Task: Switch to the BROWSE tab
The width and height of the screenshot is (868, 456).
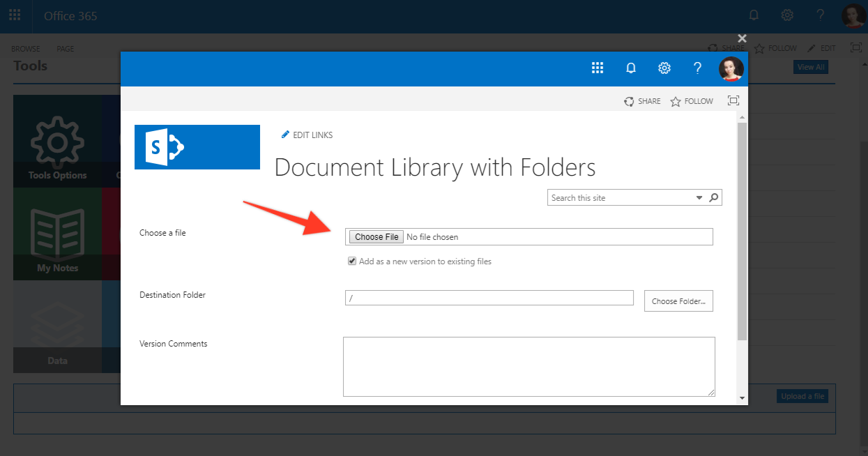Action: [25, 48]
